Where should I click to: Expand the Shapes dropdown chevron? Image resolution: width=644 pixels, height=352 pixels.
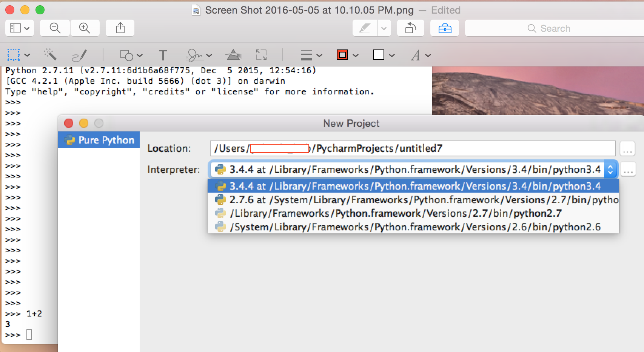click(140, 56)
